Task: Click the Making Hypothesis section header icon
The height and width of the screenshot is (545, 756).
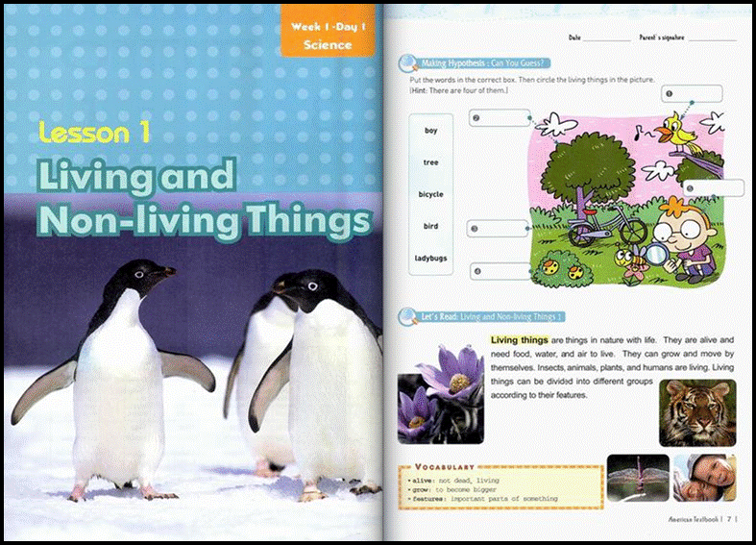Action: (408, 62)
